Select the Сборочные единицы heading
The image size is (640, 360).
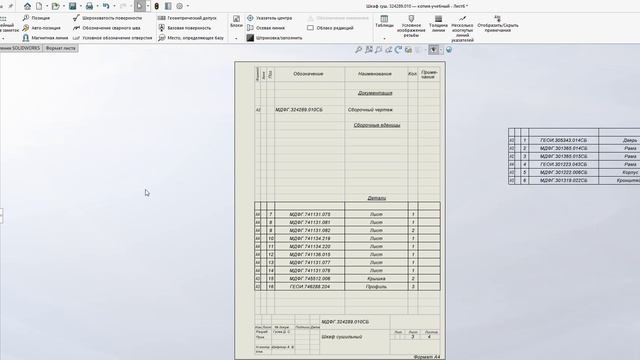(377, 125)
